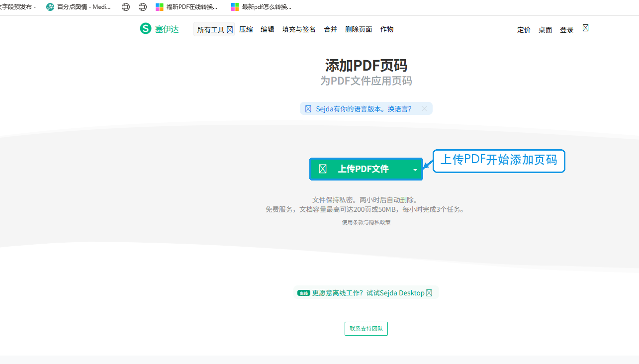Click the 百分点舆情 tab favicon

(50, 7)
